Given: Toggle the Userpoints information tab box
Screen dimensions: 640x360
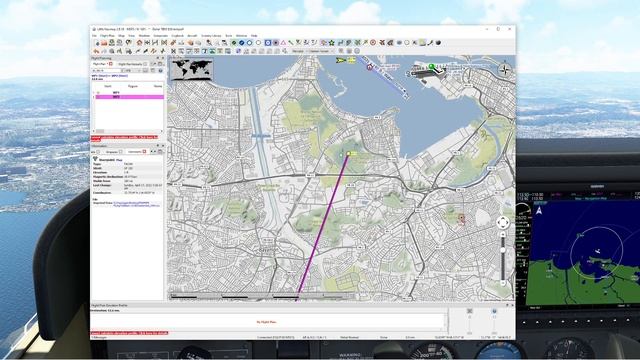Looking at the screenshot, I should click(144, 151).
